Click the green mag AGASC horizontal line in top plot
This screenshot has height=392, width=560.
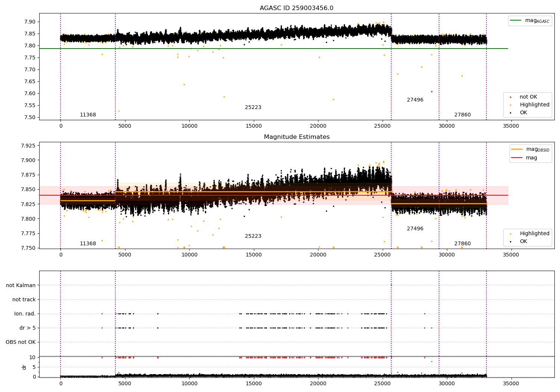(273, 49)
